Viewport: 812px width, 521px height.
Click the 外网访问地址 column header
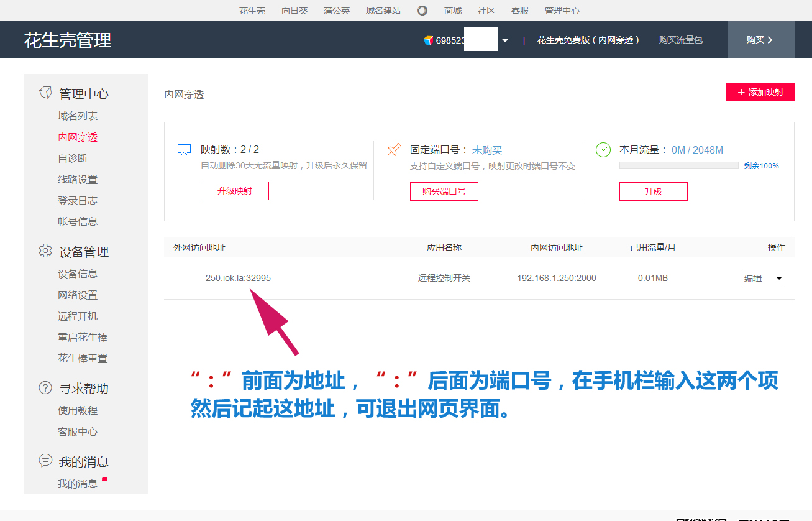click(x=199, y=247)
